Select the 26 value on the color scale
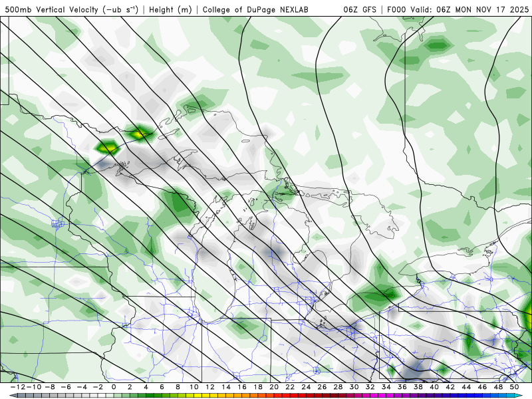Screen dimensions: 532x399 click(x=322, y=387)
